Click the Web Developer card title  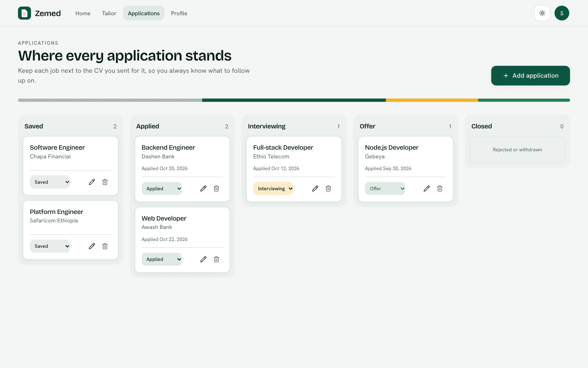click(164, 218)
